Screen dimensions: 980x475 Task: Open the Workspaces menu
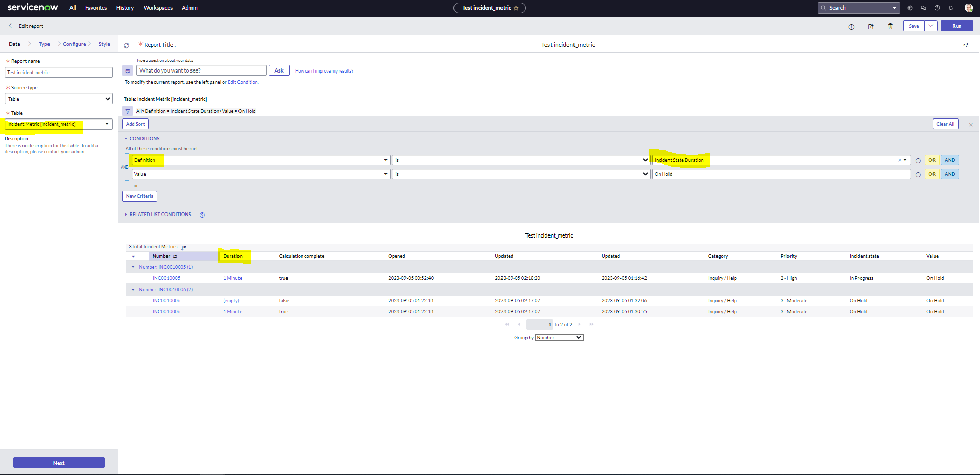click(x=158, y=8)
